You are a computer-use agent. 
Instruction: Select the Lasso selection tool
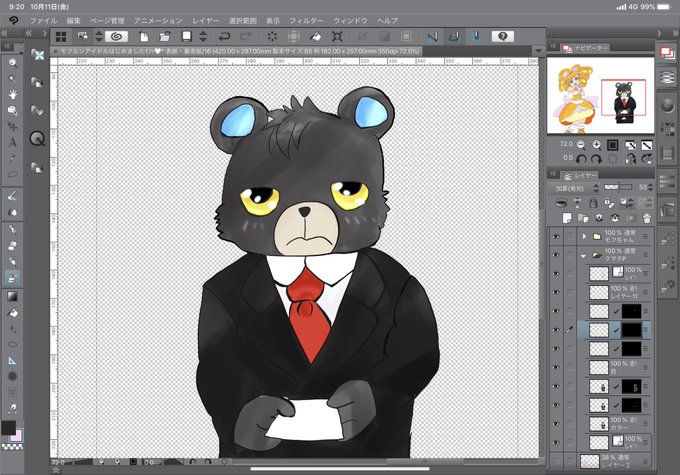(13, 174)
